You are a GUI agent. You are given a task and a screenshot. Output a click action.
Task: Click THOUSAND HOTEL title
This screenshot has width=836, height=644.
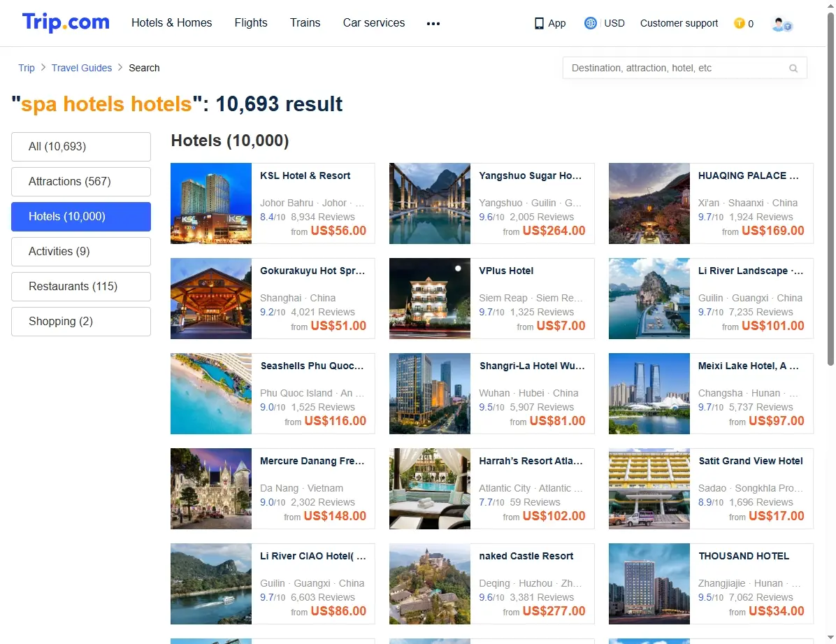pos(744,556)
